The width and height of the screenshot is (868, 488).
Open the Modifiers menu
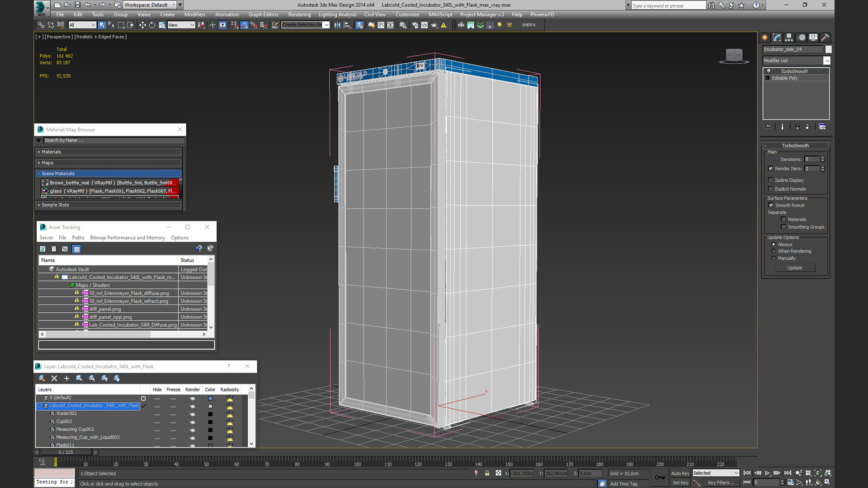(x=195, y=14)
